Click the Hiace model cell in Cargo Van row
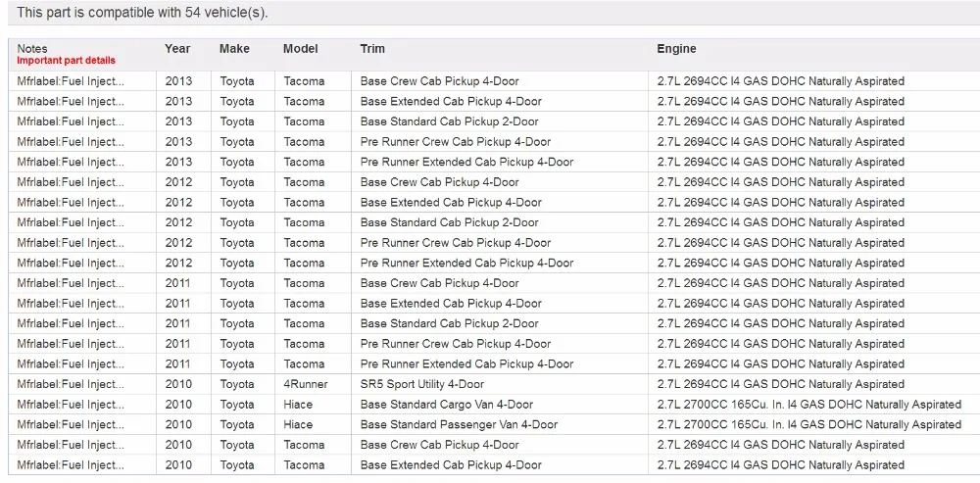 click(x=298, y=405)
